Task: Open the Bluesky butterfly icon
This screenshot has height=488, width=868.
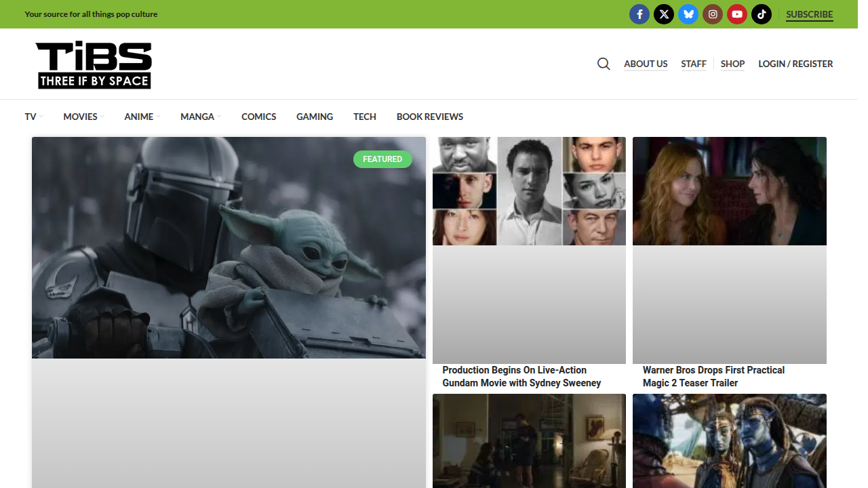Action: click(x=688, y=14)
